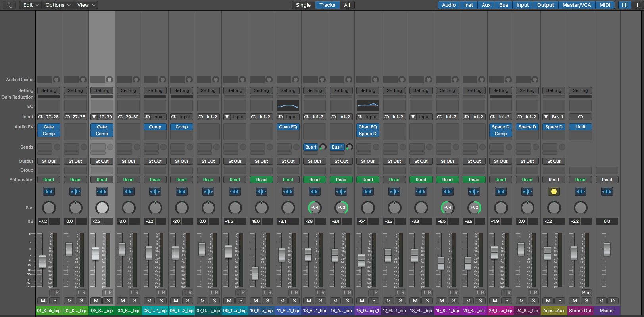
Task: Click the dB value field on 01_Kick_bip
Action: click(43, 221)
